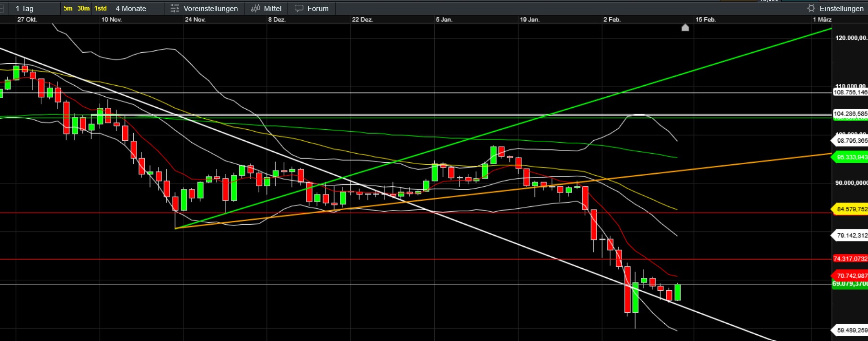The height and width of the screenshot is (341, 868).
Task: Activate the 1std timeframe shortcut
Action: click(100, 9)
